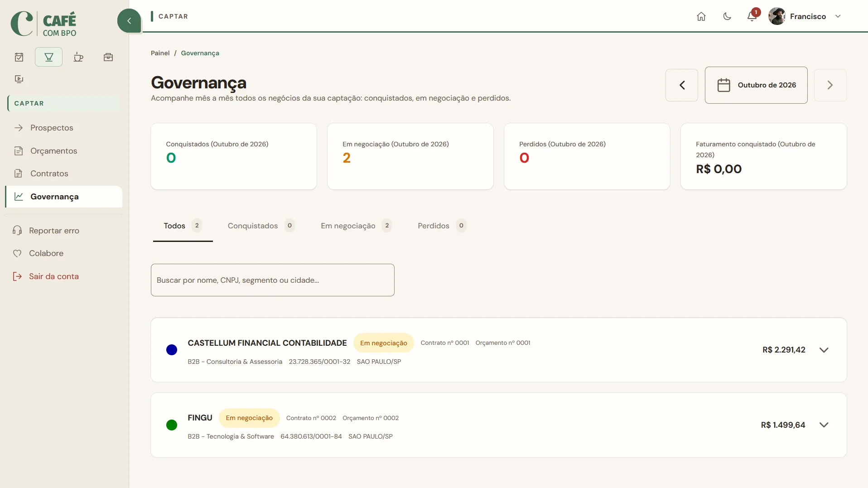
Task: Click Colabore link
Action: (x=46, y=253)
